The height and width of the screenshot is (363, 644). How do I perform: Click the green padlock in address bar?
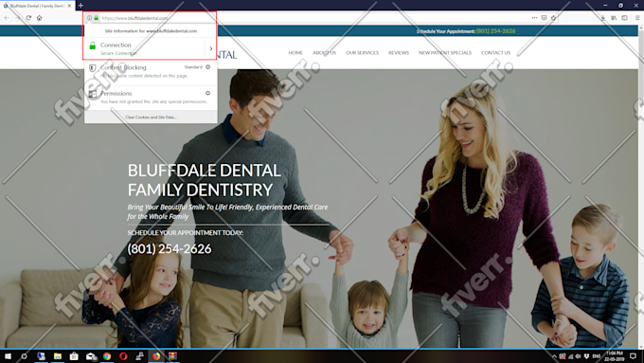[x=96, y=18]
